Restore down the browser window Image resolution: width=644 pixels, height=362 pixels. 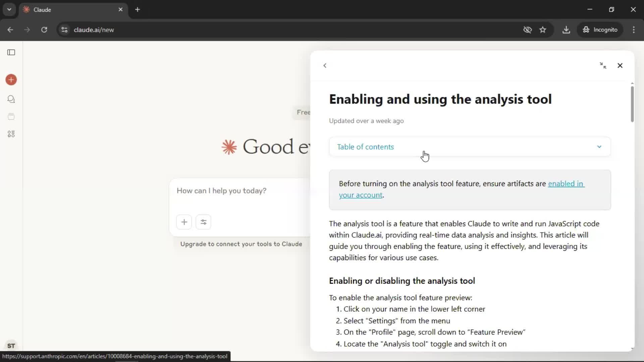click(611, 9)
